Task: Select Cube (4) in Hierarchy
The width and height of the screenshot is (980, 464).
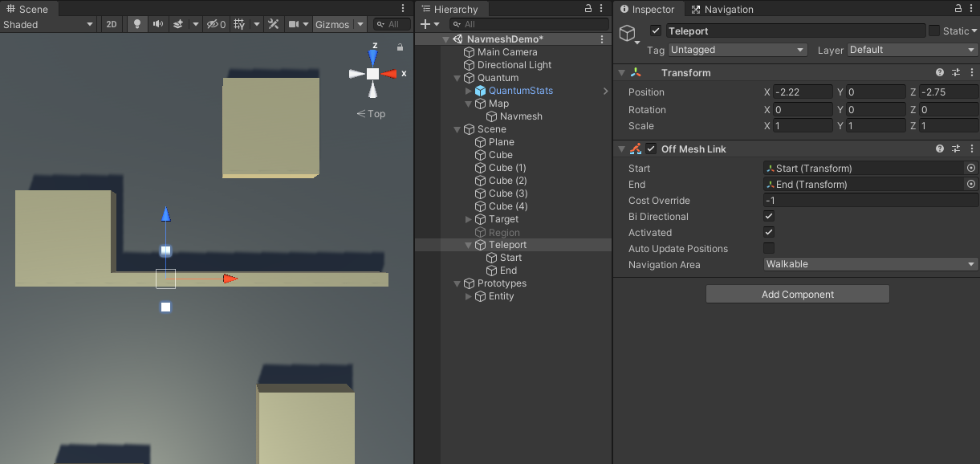Action: tap(508, 206)
